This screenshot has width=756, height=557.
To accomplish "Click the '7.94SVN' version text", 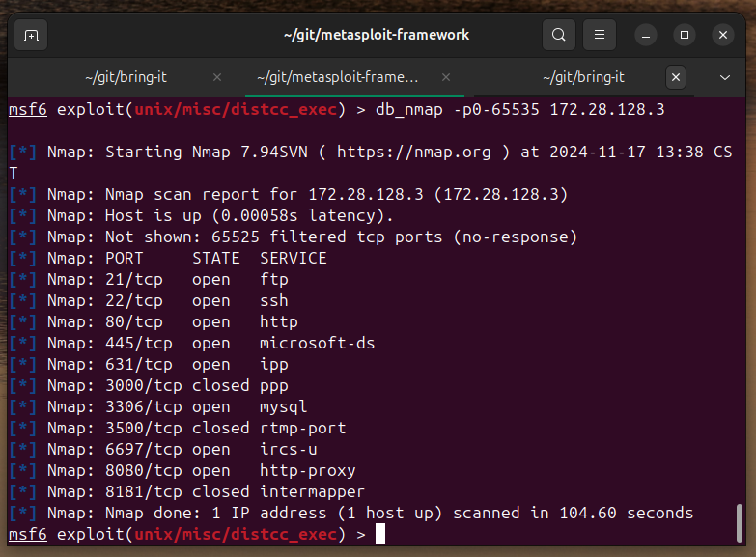I will pos(274,153).
